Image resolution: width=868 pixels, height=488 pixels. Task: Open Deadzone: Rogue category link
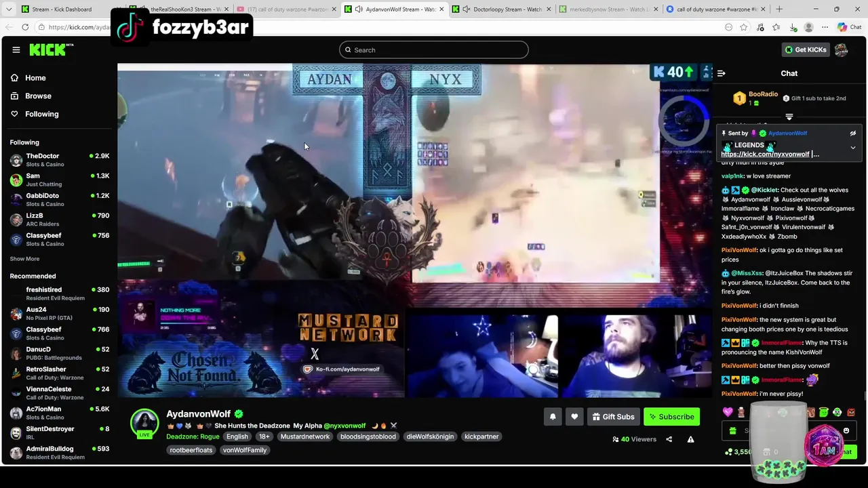pos(193,436)
